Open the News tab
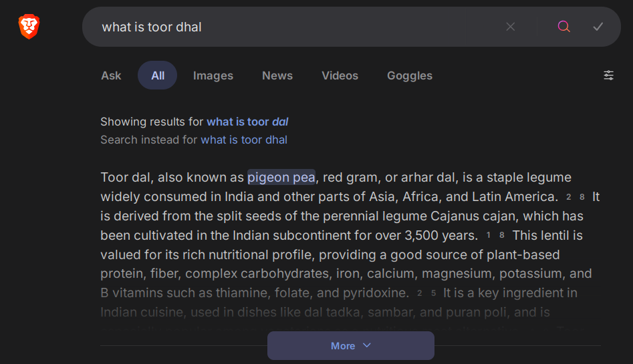Screen dimensions: 633x364 277,75
